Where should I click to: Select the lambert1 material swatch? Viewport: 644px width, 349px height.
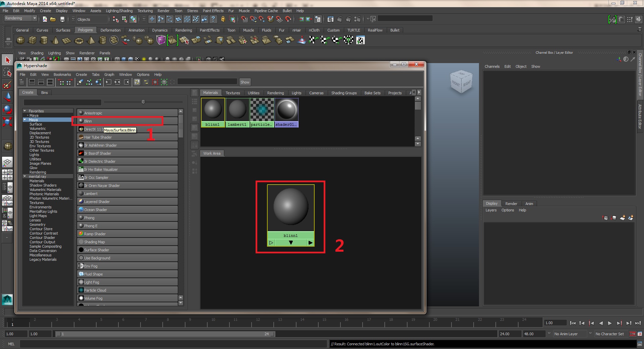point(237,112)
